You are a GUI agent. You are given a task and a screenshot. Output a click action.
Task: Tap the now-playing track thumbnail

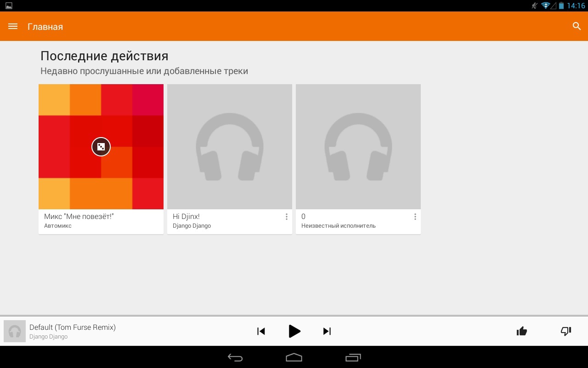point(15,331)
